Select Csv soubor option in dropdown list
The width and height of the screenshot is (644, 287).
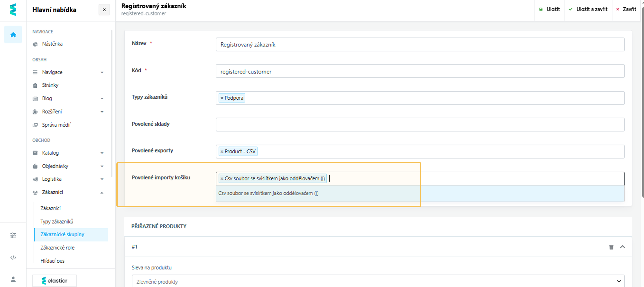pos(268,193)
